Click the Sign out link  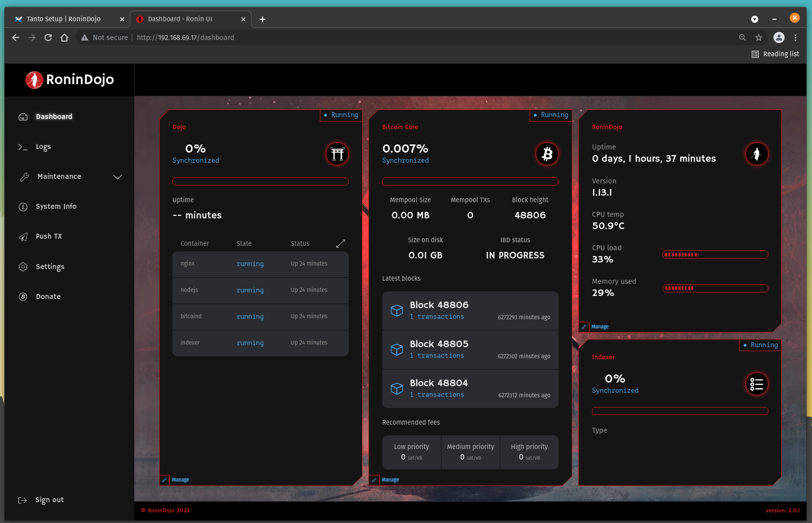tap(49, 500)
